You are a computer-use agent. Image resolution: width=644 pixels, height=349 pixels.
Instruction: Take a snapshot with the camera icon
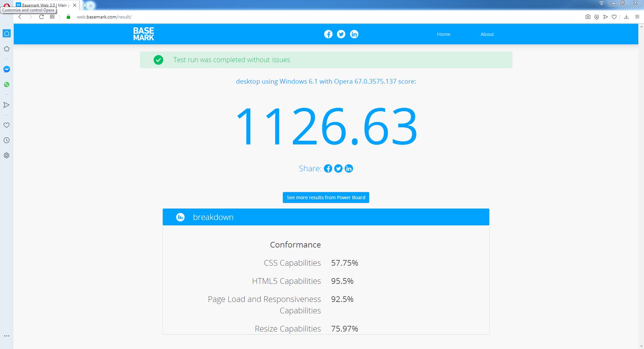[588, 17]
